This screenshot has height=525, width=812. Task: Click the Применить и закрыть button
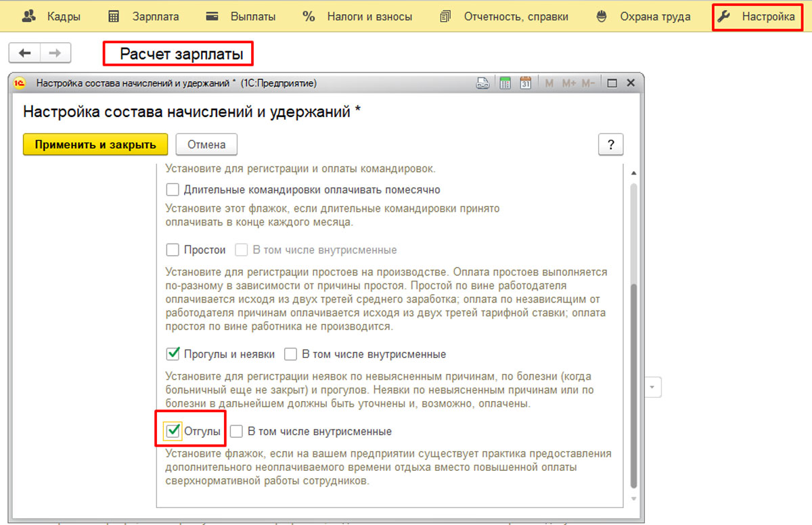point(95,144)
